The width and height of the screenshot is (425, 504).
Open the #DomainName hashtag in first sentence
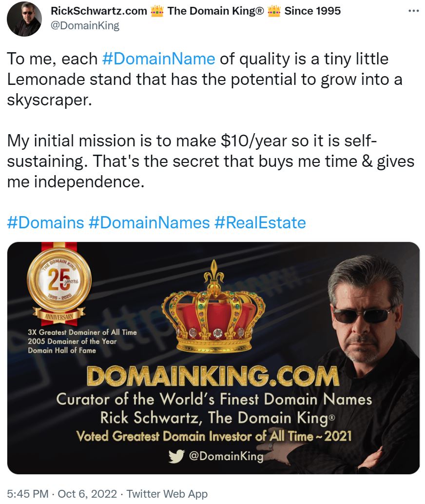tap(159, 59)
